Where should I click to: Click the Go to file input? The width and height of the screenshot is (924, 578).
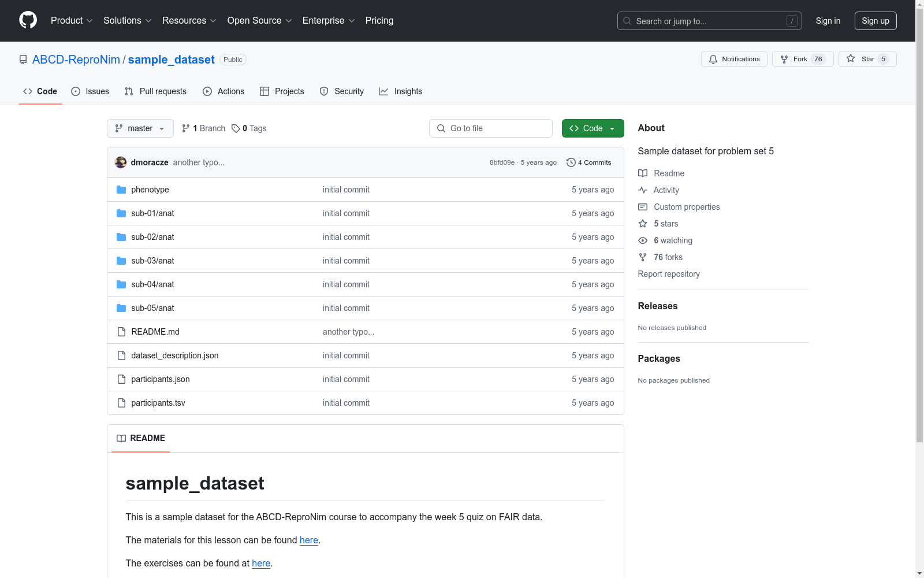pos(491,128)
